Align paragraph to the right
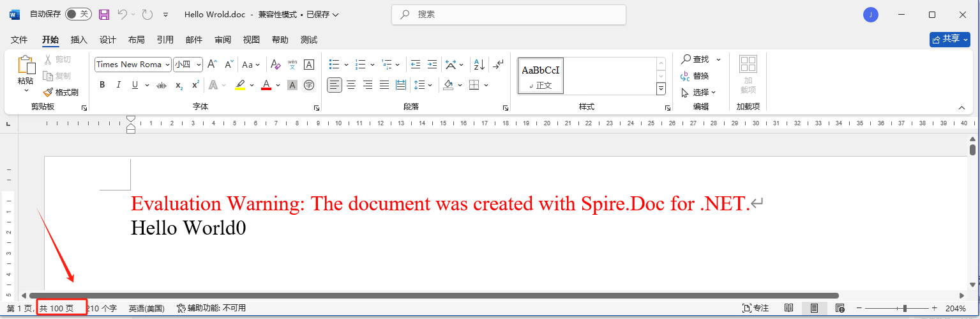 368,85
